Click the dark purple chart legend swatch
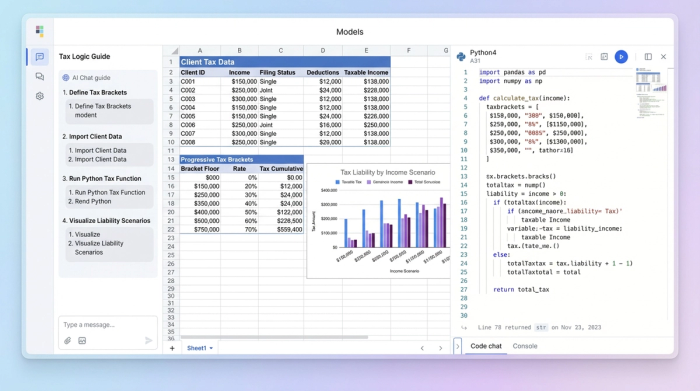 (410, 182)
